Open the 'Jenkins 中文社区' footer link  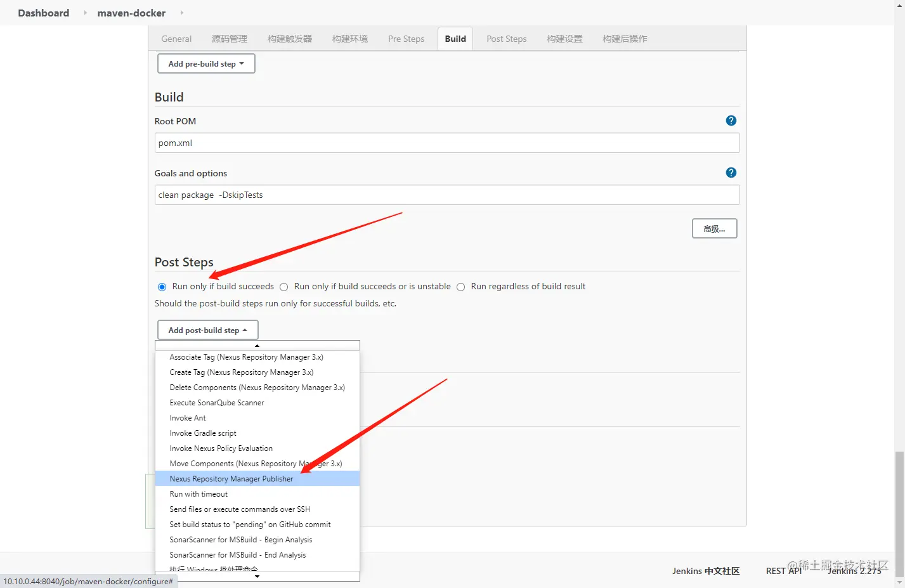pos(706,571)
